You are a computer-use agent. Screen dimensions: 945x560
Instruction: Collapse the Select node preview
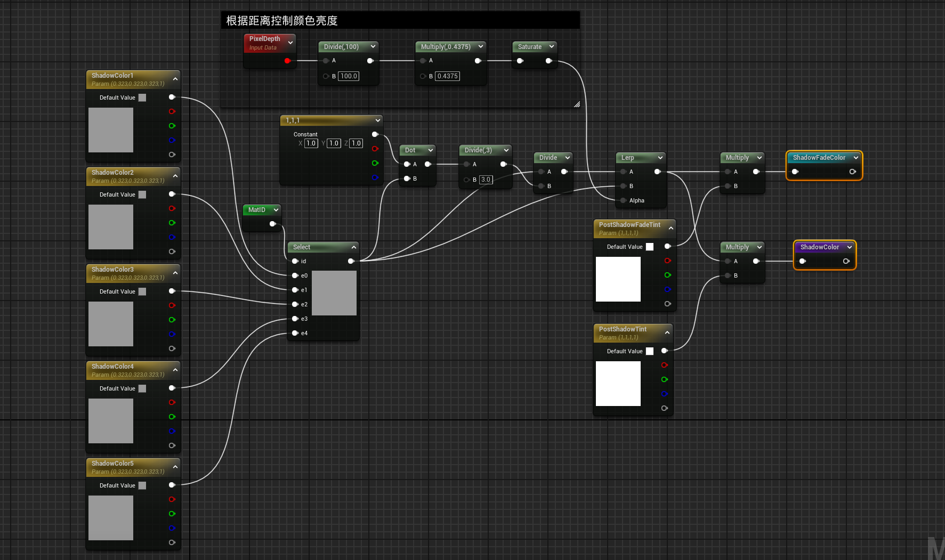click(x=353, y=247)
